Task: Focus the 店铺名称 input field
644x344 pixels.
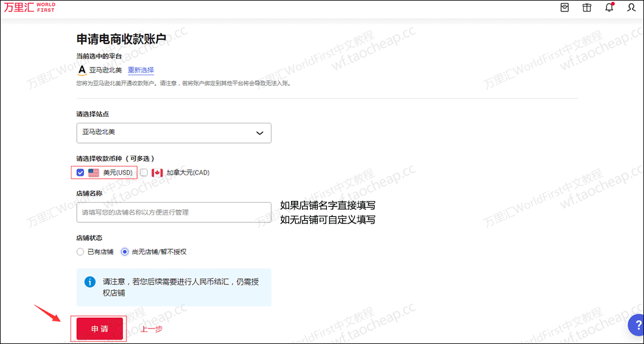Action: (174, 212)
